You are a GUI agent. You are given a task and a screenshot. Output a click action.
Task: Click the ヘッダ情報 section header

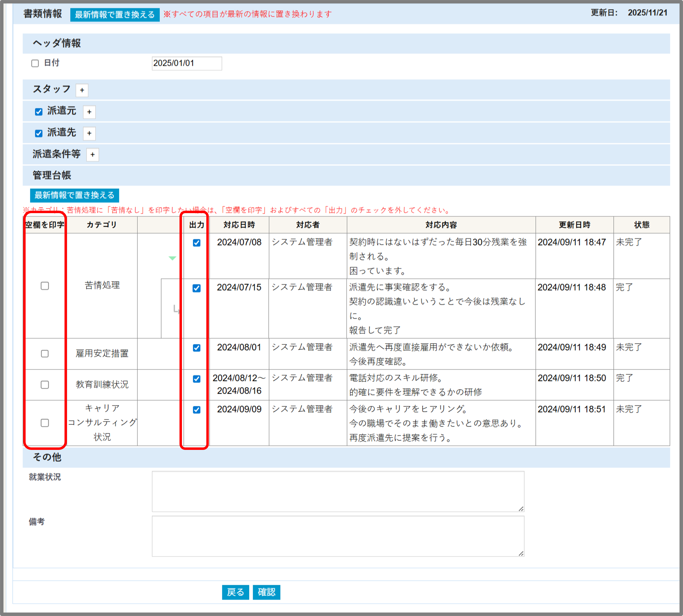click(346, 43)
